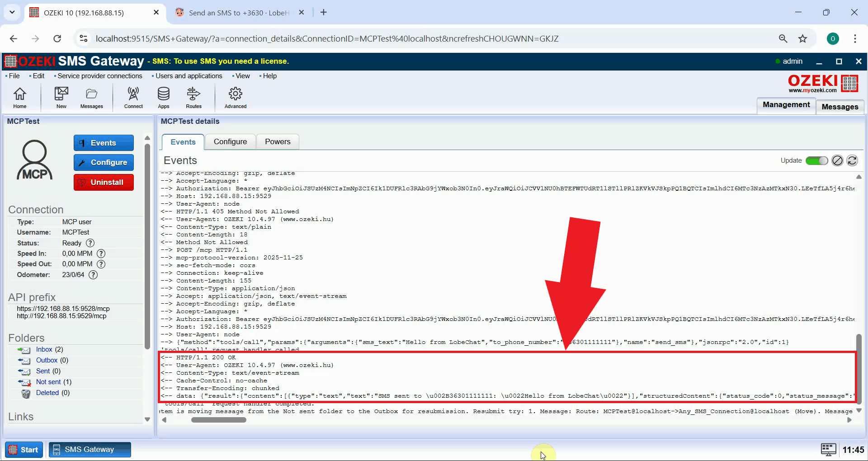Viewport: 868px width, 461px height.
Task: Open the Not sent folder link
Action: 48,382
